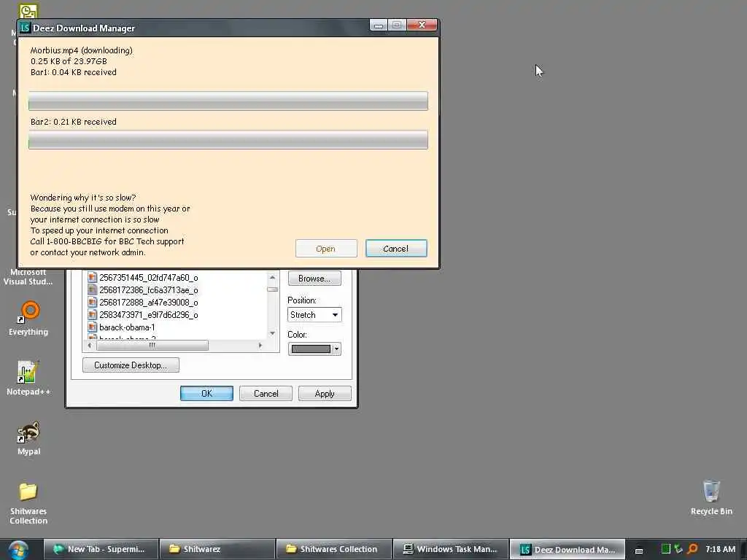Click the 'Call 1-800-BBCBIG' support text line
This screenshot has width=747, height=560.
pos(107,241)
